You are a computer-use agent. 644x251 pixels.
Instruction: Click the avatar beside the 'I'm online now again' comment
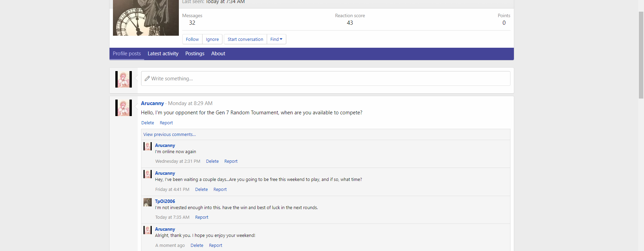point(147,146)
